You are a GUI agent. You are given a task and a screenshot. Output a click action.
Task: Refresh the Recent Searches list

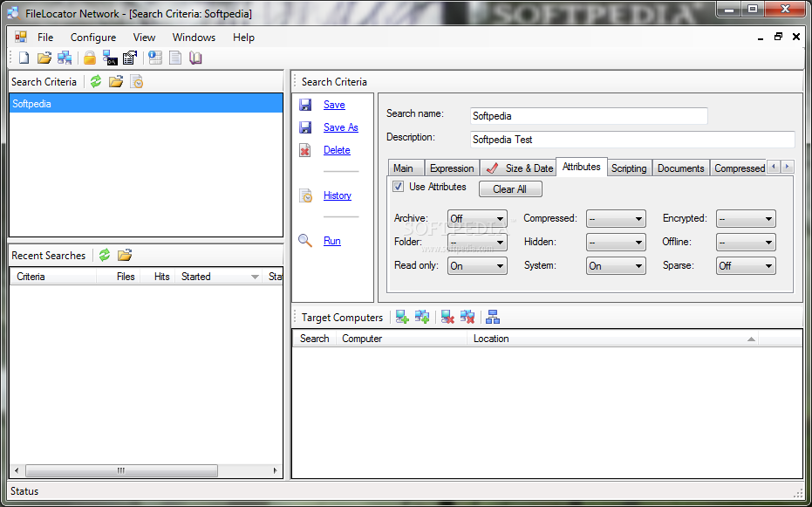[x=105, y=255]
